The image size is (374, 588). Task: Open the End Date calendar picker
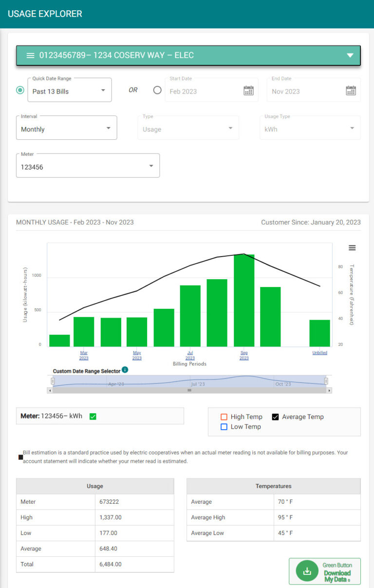tap(351, 91)
